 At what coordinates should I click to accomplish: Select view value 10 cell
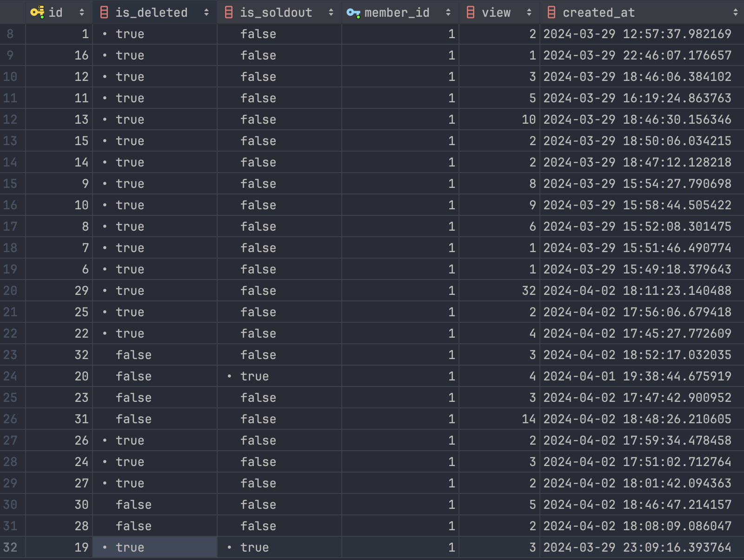[x=499, y=120]
